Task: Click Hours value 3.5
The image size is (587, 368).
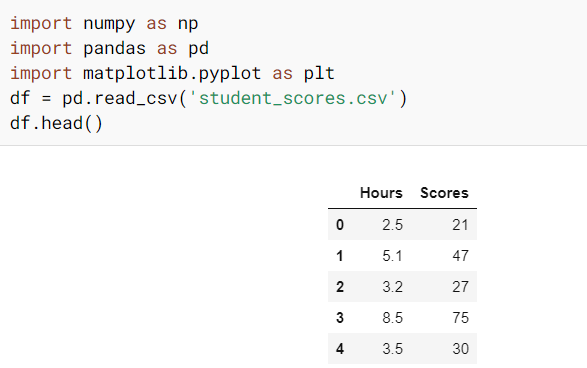Action: point(392,349)
